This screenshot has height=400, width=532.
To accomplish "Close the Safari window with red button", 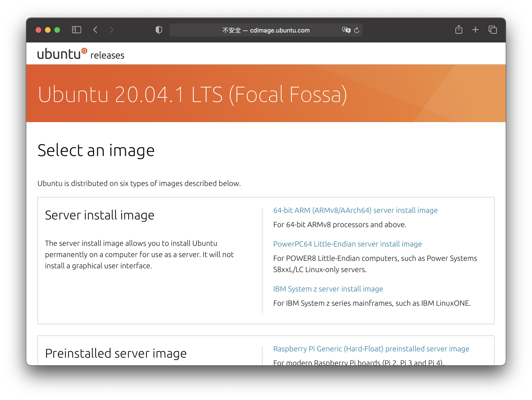I will click(38, 30).
